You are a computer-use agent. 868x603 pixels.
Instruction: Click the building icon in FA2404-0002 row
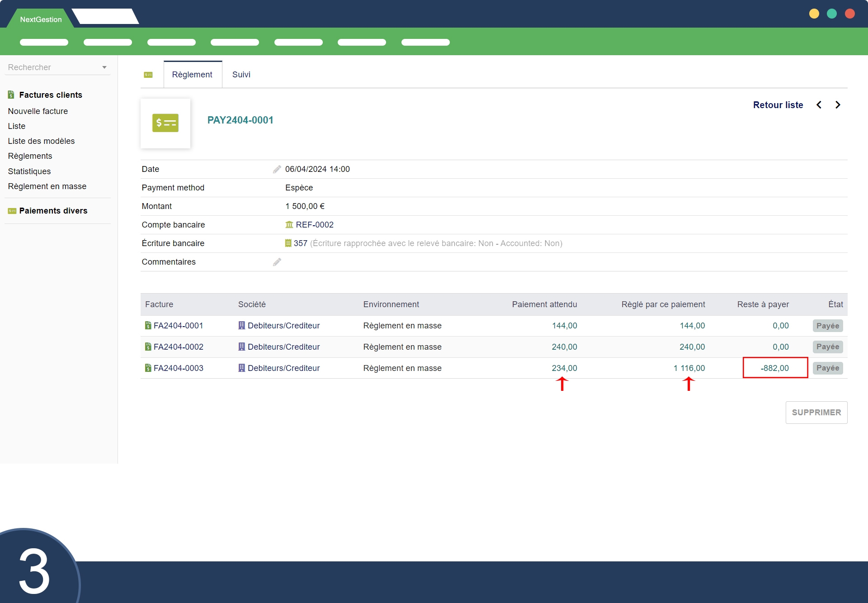coord(242,347)
